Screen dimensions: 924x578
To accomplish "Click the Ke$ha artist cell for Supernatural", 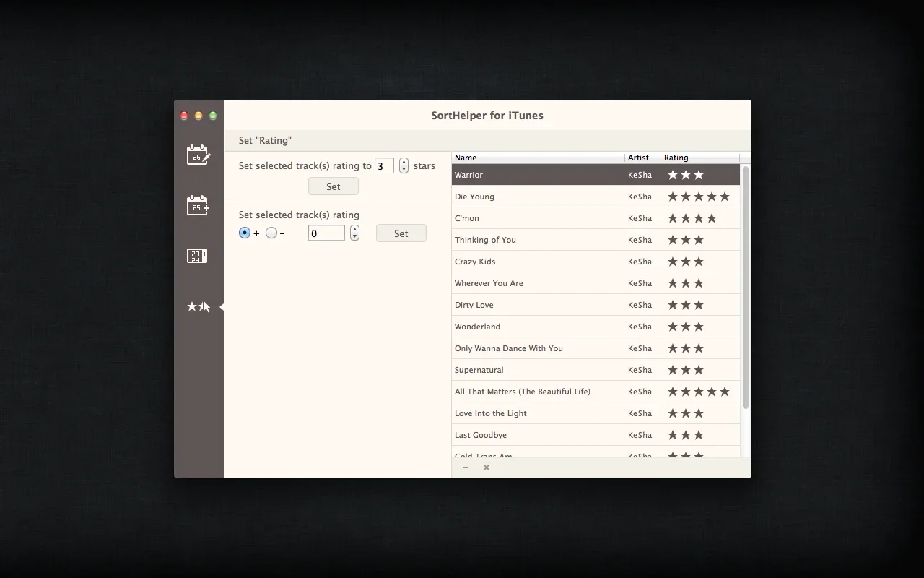I will (640, 370).
